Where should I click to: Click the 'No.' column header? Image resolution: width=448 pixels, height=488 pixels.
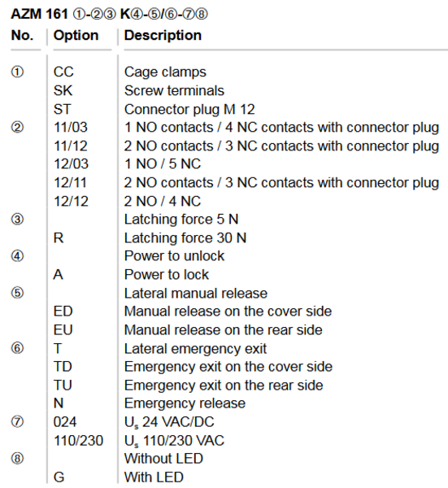pyautogui.click(x=23, y=36)
